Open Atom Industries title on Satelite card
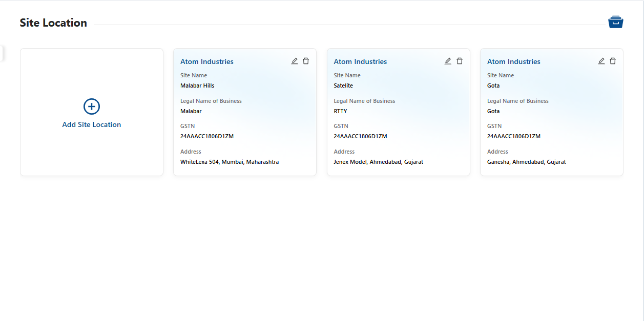The height and width of the screenshot is (321, 644). pyautogui.click(x=360, y=61)
